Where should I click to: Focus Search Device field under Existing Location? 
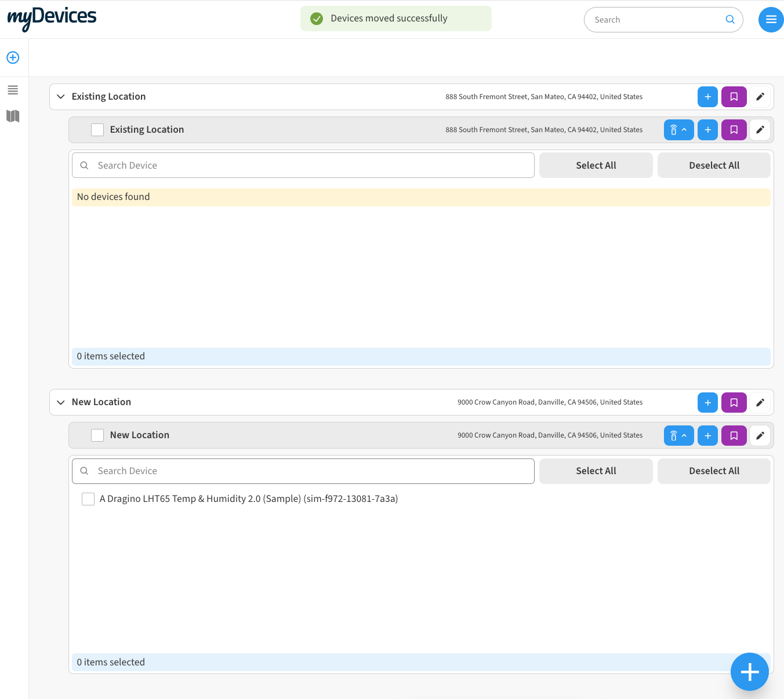[x=313, y=165]
